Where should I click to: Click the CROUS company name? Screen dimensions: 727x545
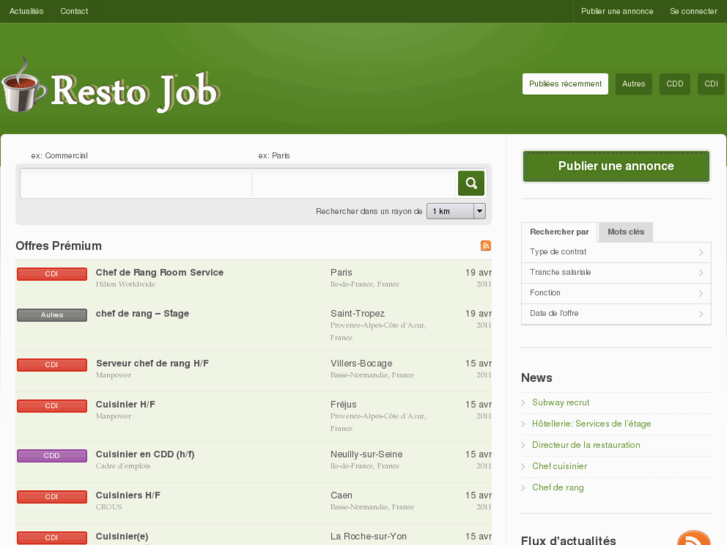tap(108, 507)
